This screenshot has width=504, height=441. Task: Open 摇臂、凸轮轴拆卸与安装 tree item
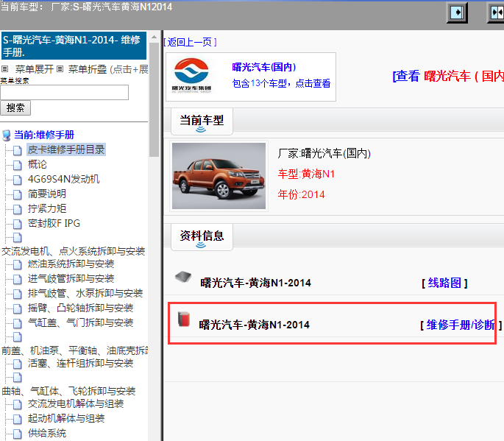[81, 308]
